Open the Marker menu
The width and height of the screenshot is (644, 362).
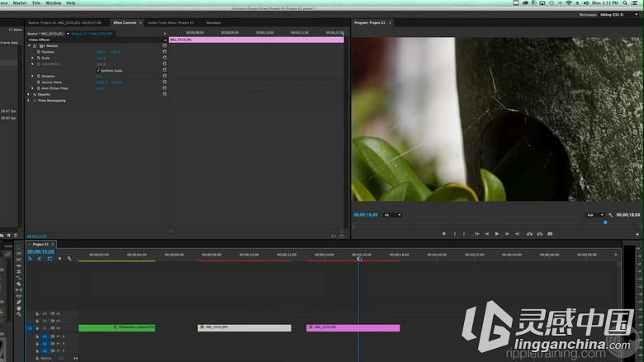tap(20, 2)
